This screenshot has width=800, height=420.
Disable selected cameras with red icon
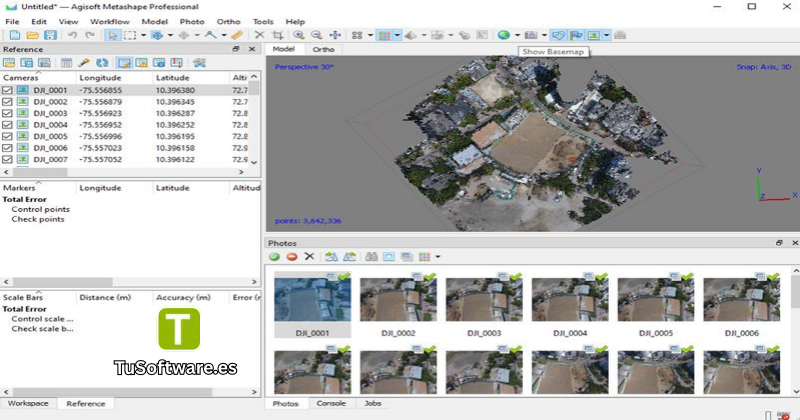coord(292,256)
